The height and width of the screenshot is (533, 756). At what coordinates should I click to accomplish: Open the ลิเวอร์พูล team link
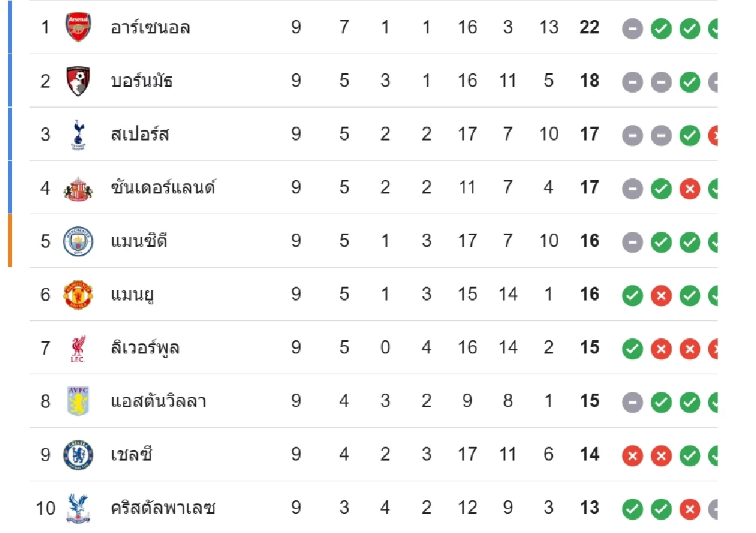pyautogui.click(x=146, y=348)
